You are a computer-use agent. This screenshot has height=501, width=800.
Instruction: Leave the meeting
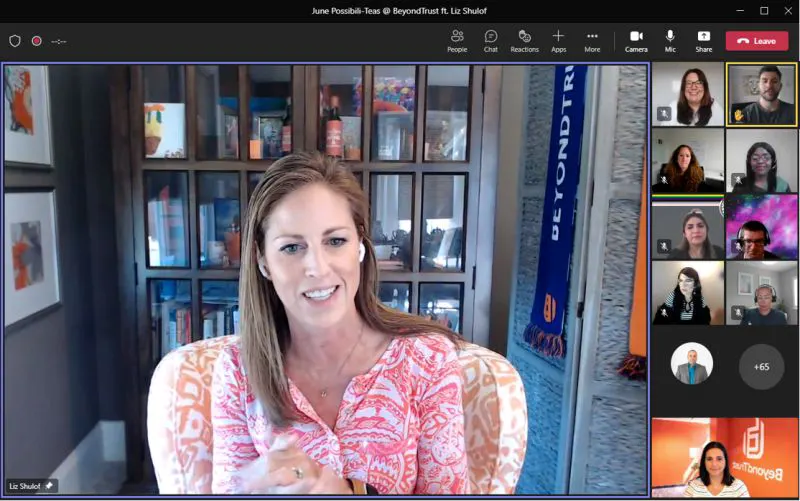point(757,41)
